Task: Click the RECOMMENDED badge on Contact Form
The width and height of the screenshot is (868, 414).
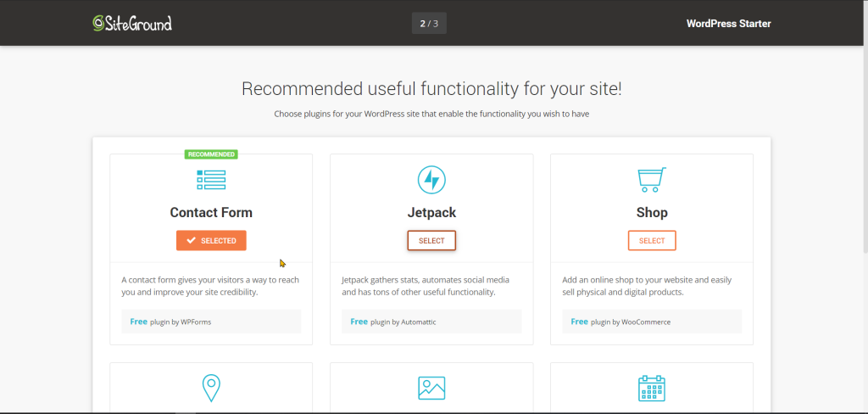Action: (211, 154)
